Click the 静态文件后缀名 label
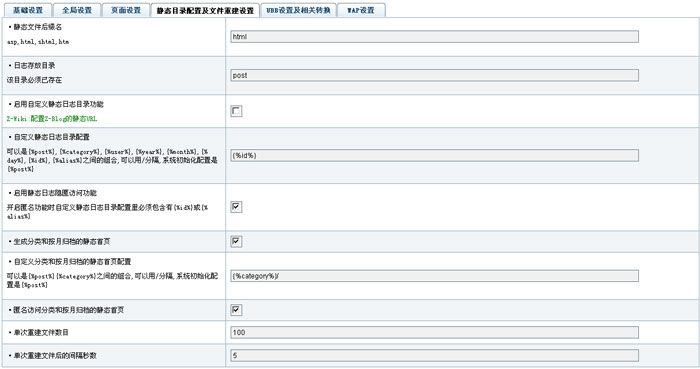Screen dimensions: 700x369 pyautogui.click(x=38, y=27)
